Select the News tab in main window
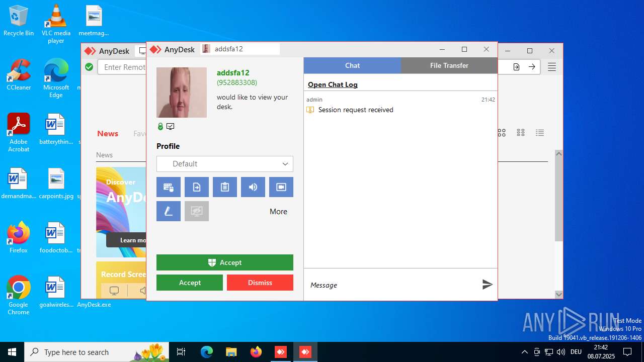 [108, 133]
